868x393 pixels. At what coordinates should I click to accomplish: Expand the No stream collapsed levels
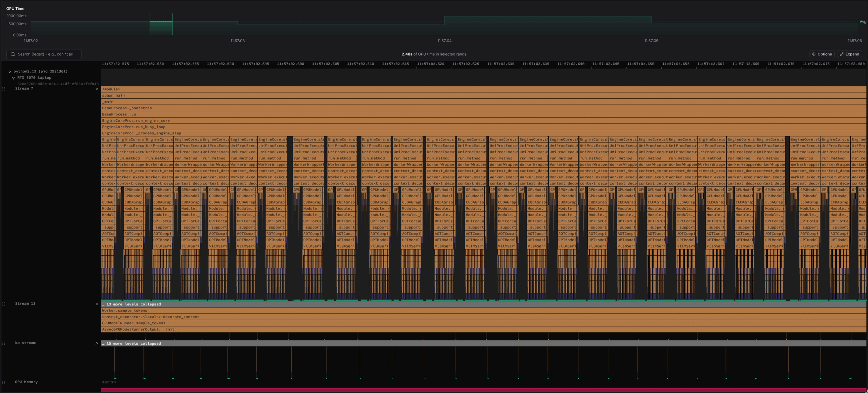click(x=97, y=343)
